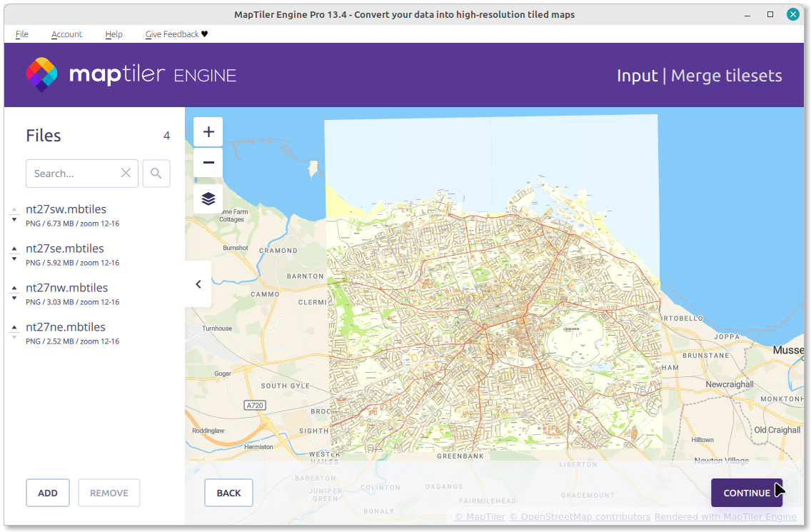
Task: Clear the search field with X icon
Action: 126,173
